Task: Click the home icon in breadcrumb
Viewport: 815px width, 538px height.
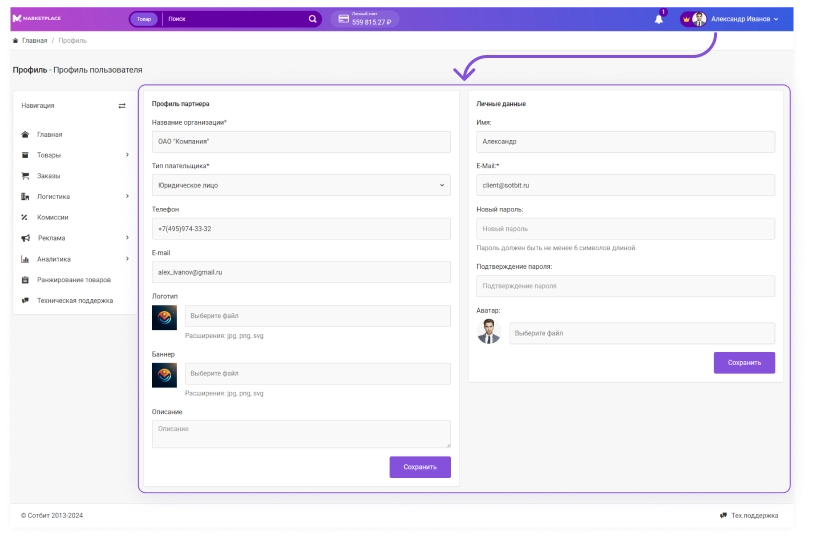Action: (x=16, y=41)
